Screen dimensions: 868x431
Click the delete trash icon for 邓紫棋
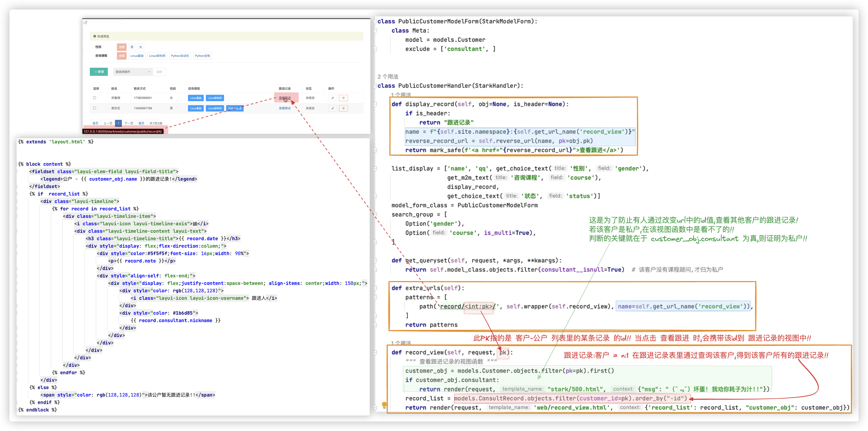pyautogui.click(x=343, y=98)
